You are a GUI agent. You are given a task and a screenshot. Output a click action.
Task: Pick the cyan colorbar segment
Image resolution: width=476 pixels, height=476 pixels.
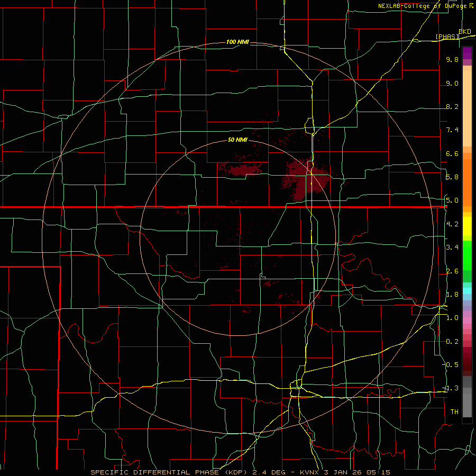[x=467, y=291]
